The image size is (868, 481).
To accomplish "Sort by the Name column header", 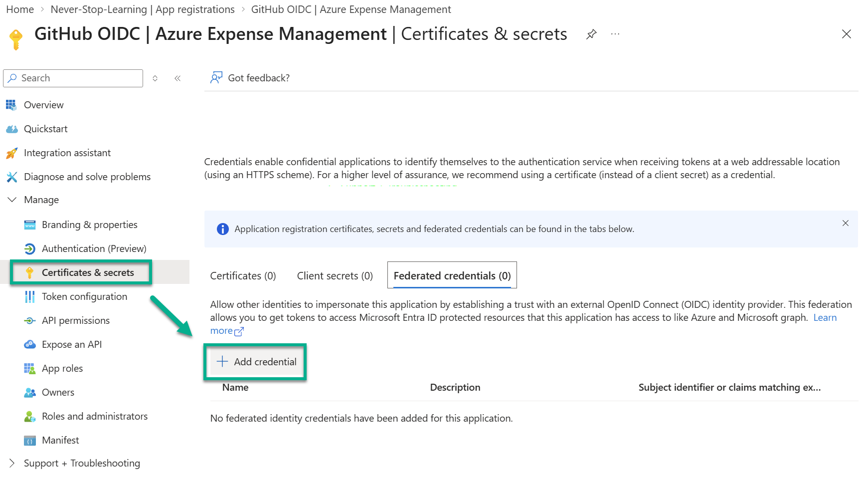I will point(235,388).
